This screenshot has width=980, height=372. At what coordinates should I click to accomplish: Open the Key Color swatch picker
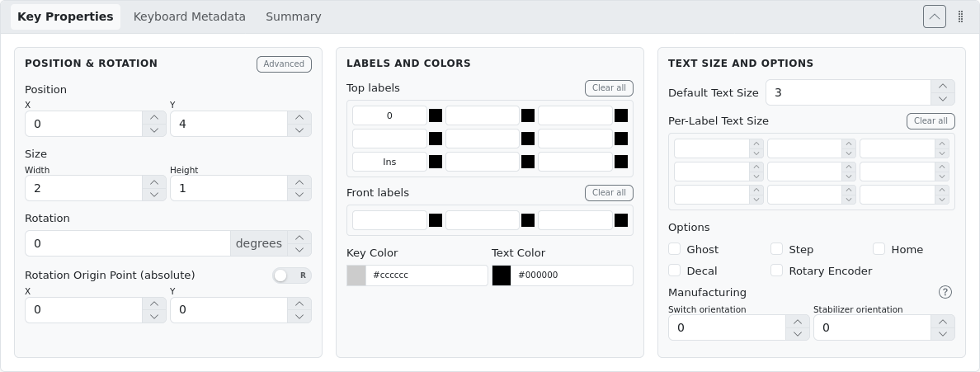[356, 275]
